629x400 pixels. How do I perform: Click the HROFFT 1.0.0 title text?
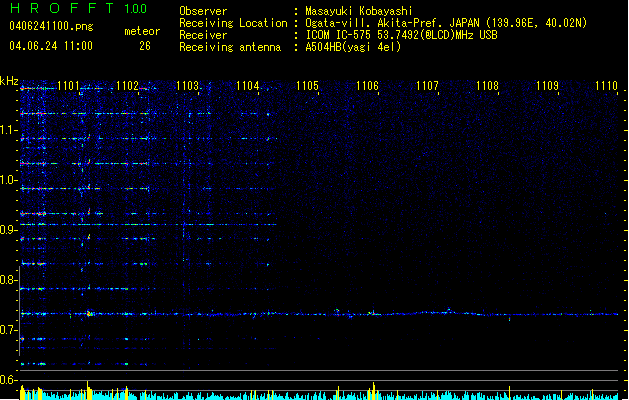pos(79,8)
